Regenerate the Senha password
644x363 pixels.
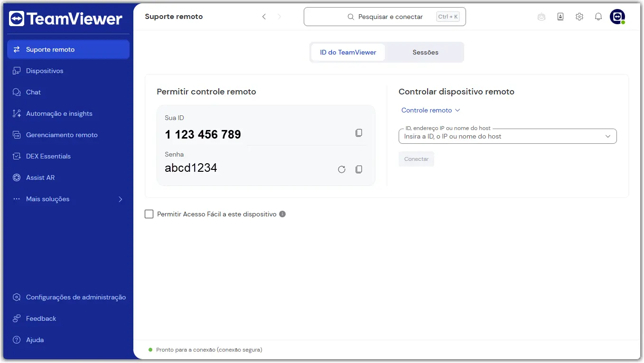coord(342,169)
